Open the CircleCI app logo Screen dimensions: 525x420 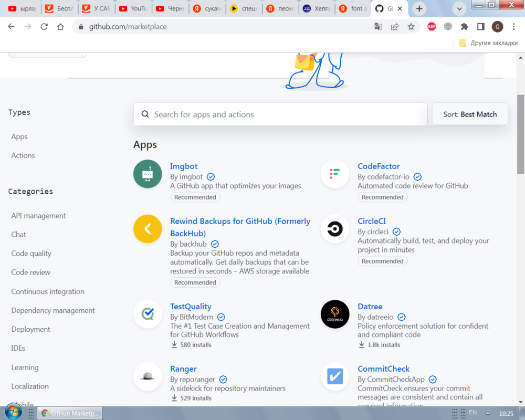pos(335,229)
